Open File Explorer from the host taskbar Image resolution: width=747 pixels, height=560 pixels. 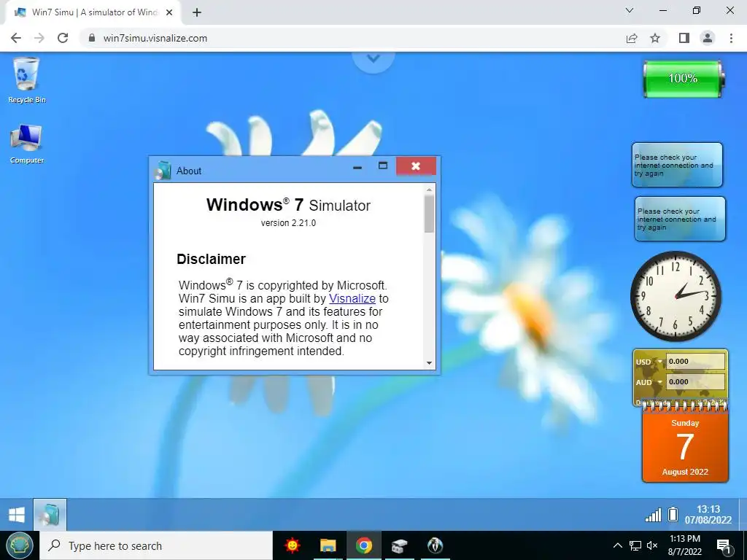[x=328, y=545]
